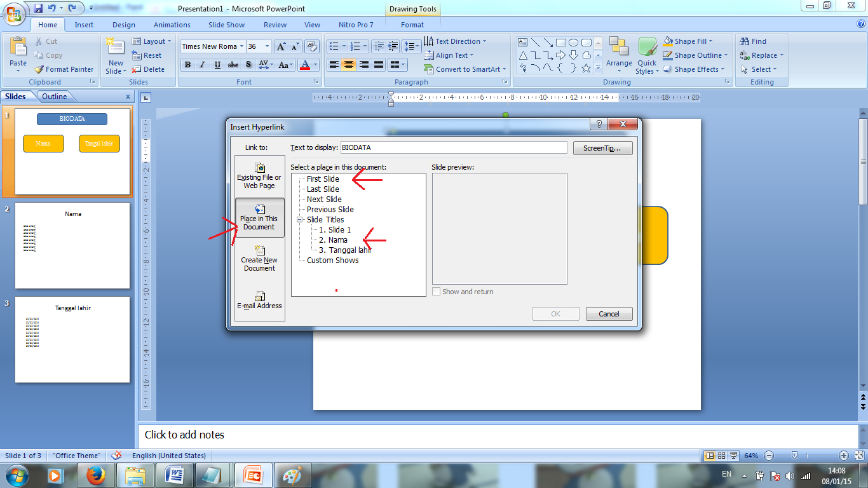Select the E-mail Address link option
Image resolution: width=868 pixels, height=488 pixels.
[259, 300]
